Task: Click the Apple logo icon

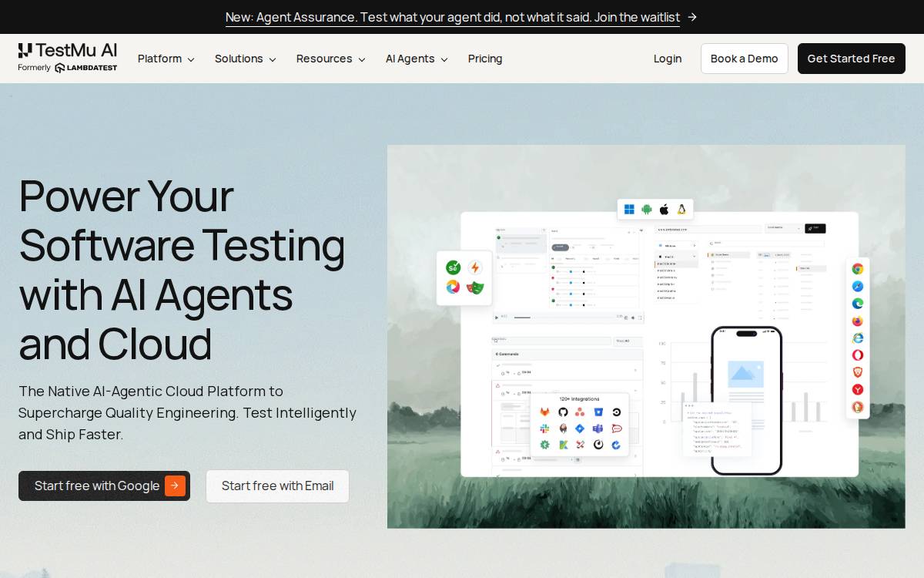Action: pos(665,210)
